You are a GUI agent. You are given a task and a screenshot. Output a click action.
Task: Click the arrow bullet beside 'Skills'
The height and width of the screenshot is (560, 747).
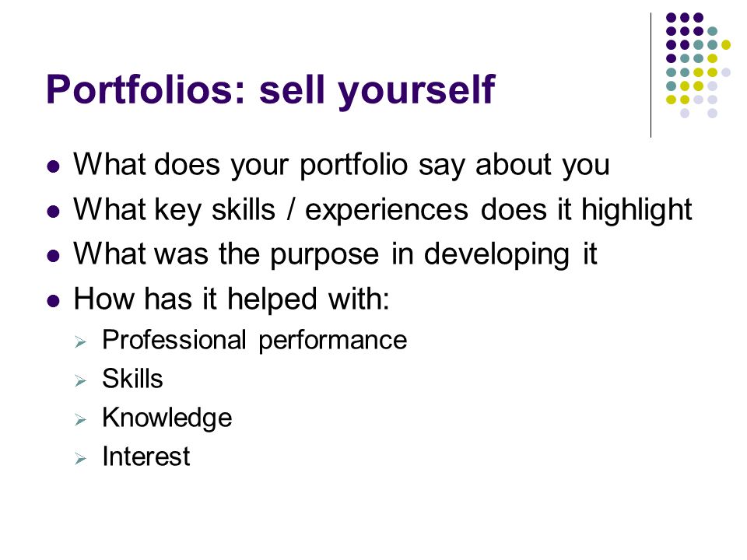coord(80,381)
